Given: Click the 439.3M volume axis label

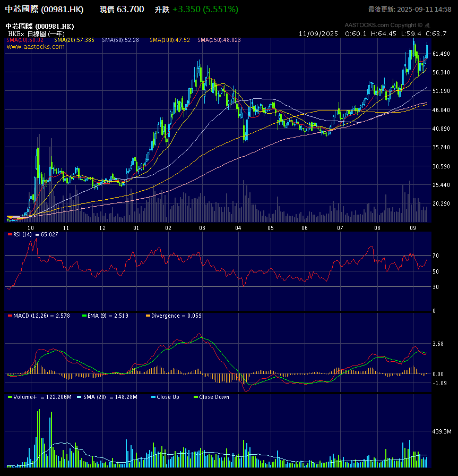Looking at the screenshot, I should (442, 431).
